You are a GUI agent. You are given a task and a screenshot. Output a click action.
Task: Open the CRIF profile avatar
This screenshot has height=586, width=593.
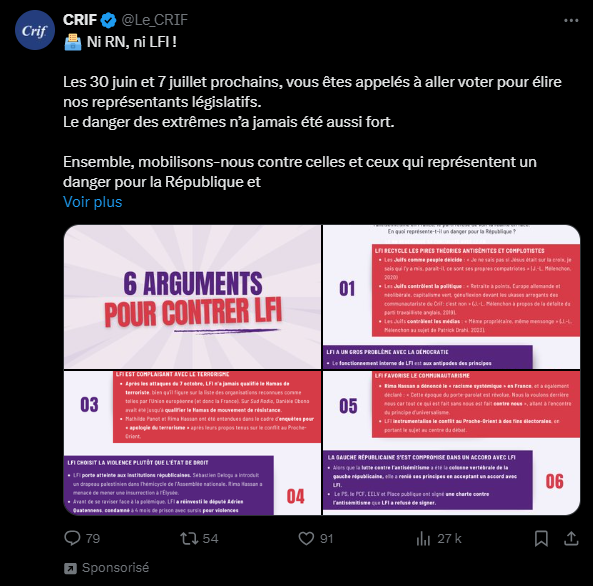coord(35,30)
